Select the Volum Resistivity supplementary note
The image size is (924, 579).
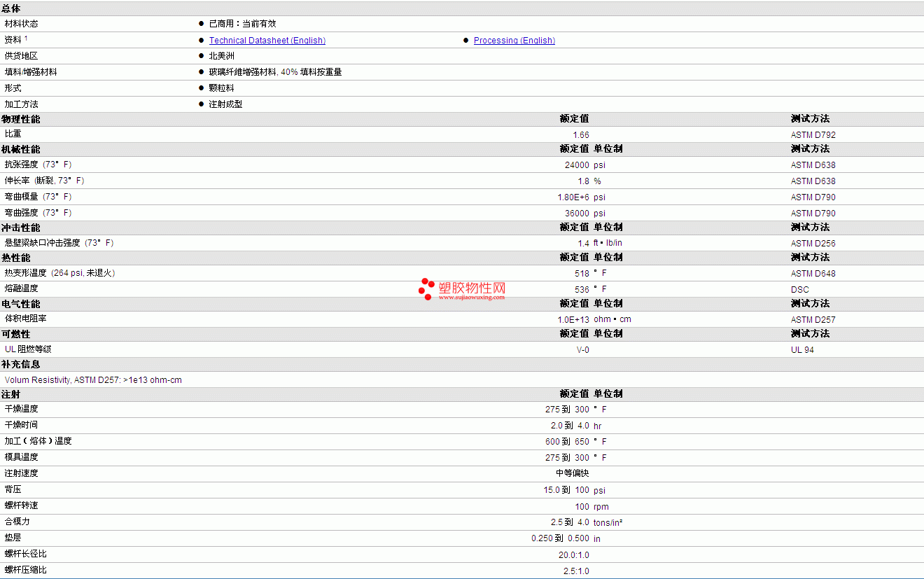click(93, 380)
